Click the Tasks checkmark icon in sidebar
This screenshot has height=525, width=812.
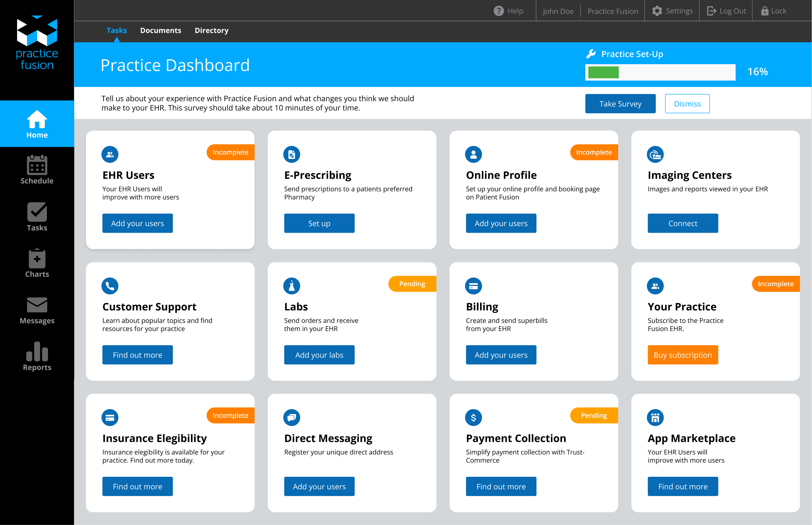(37, 212)
